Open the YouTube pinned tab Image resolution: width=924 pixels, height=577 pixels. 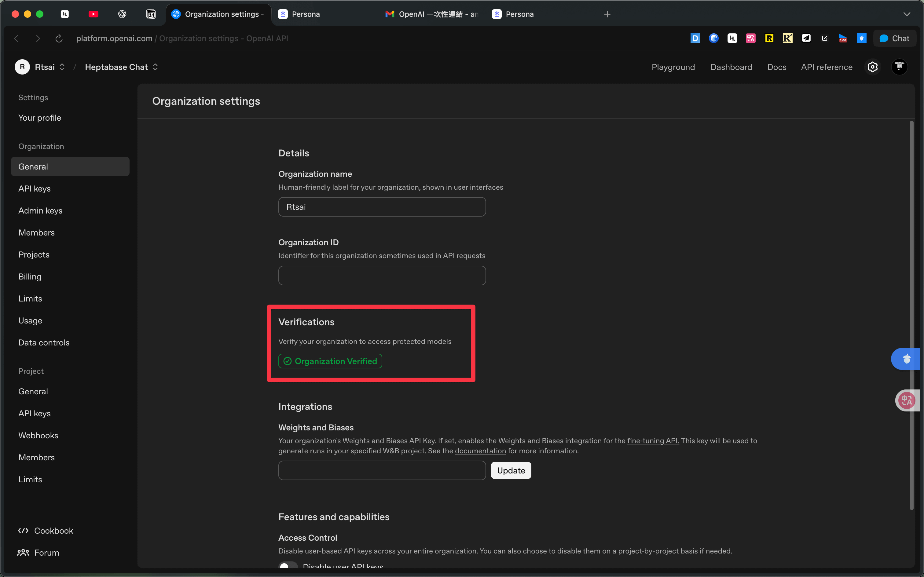tap(93, 14)
